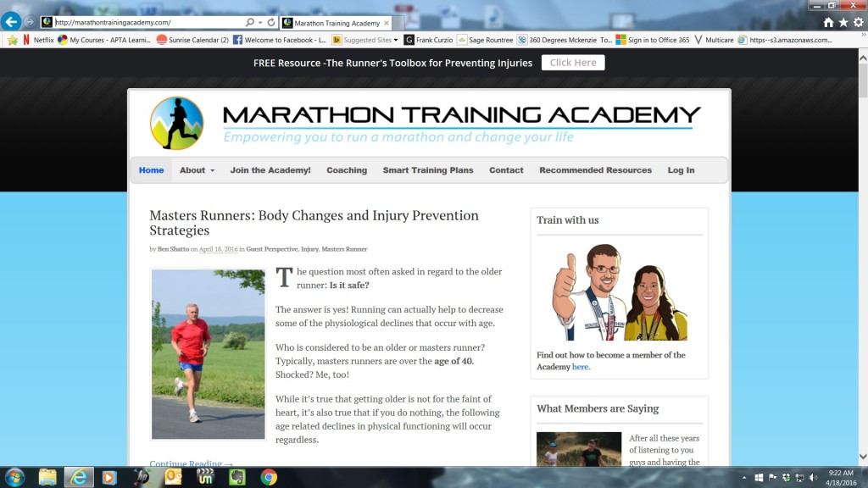
Task: Click the browser forward arrow
Action: (x=30, y=22)
